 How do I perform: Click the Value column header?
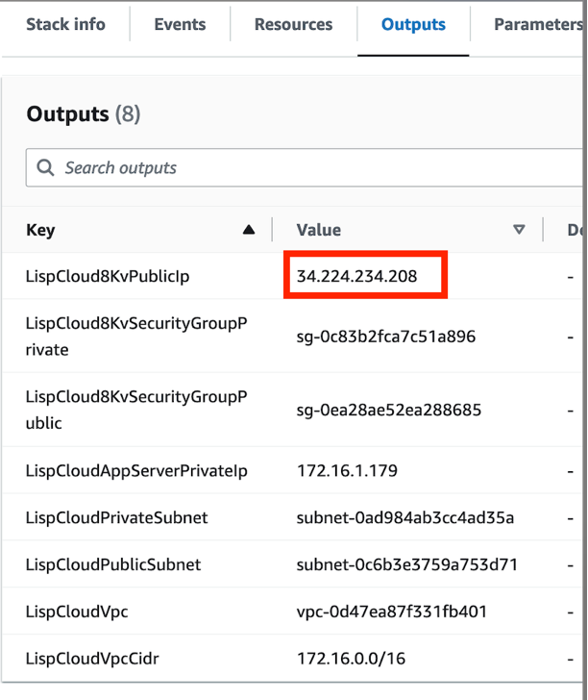point(319,230)
